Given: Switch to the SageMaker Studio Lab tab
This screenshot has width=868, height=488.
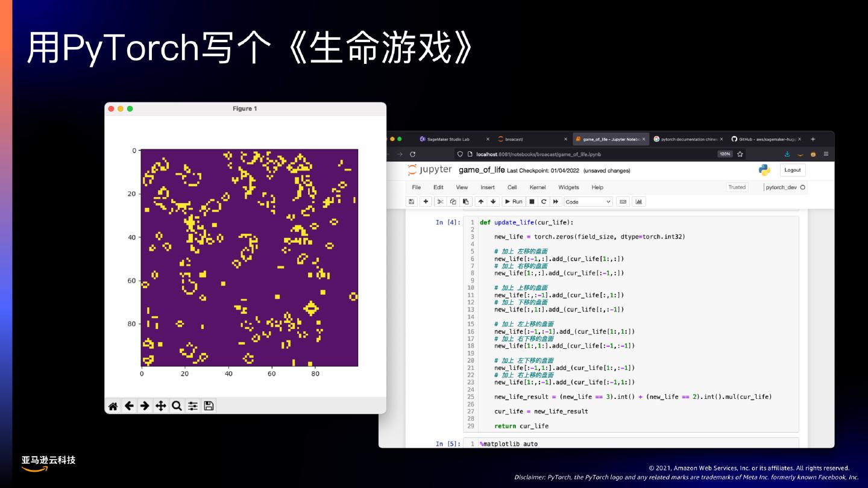Looking at the screenshot, I should (447, 139).
